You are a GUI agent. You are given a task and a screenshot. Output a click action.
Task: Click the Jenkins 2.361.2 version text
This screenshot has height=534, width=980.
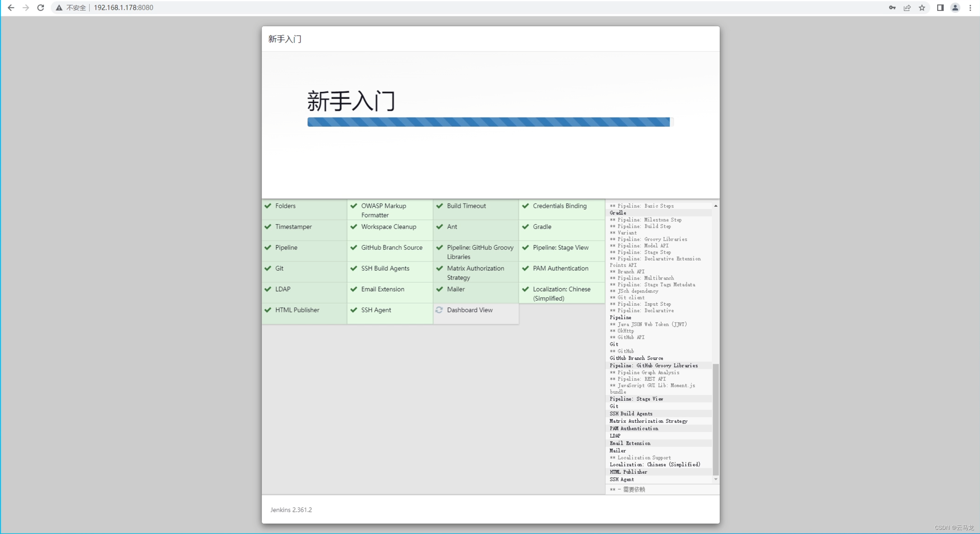(x=291, y=510)
